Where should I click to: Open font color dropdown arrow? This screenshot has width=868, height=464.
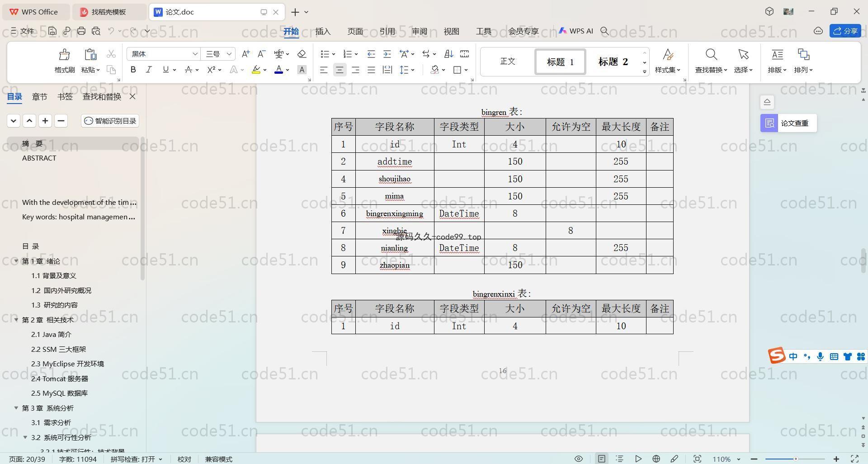(x=288, y=70)
